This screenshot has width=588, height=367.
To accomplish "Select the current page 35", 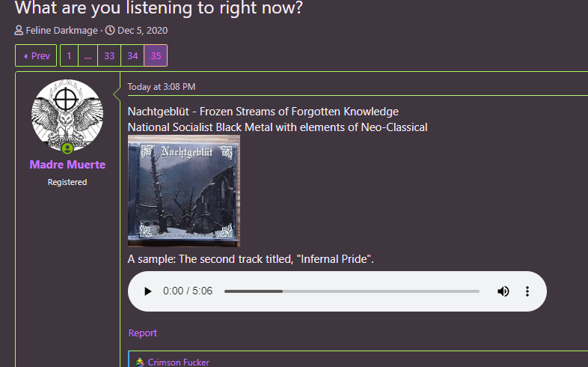I will pyautogui.click(x=156, y=55).
